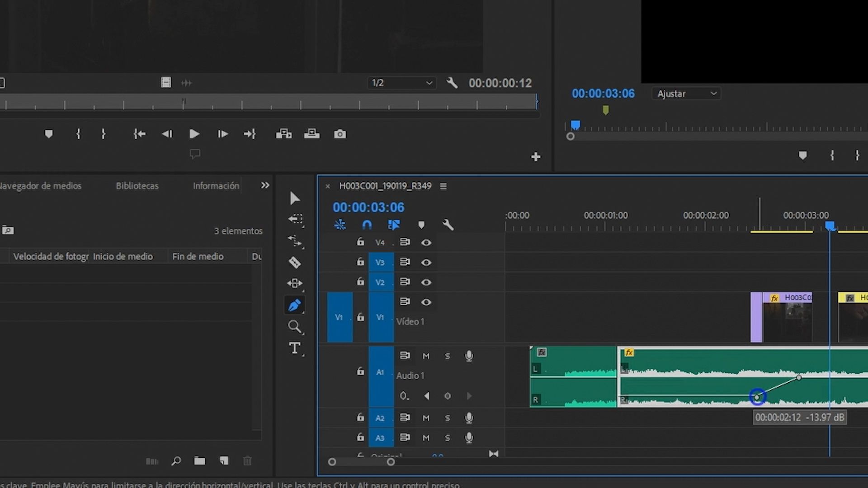Enable the Snap magnet in the timeline
This screenshot has width=868, height=488.
point(367,225)
